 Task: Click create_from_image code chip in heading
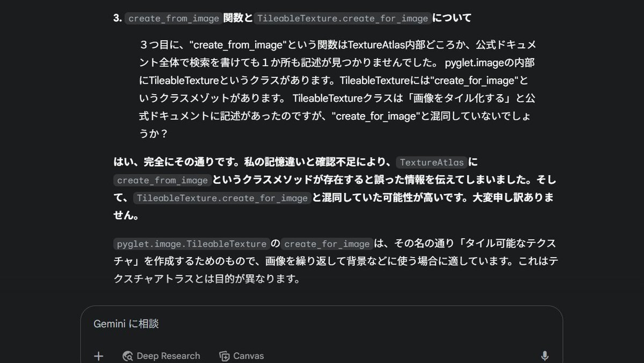click(173, 18)
